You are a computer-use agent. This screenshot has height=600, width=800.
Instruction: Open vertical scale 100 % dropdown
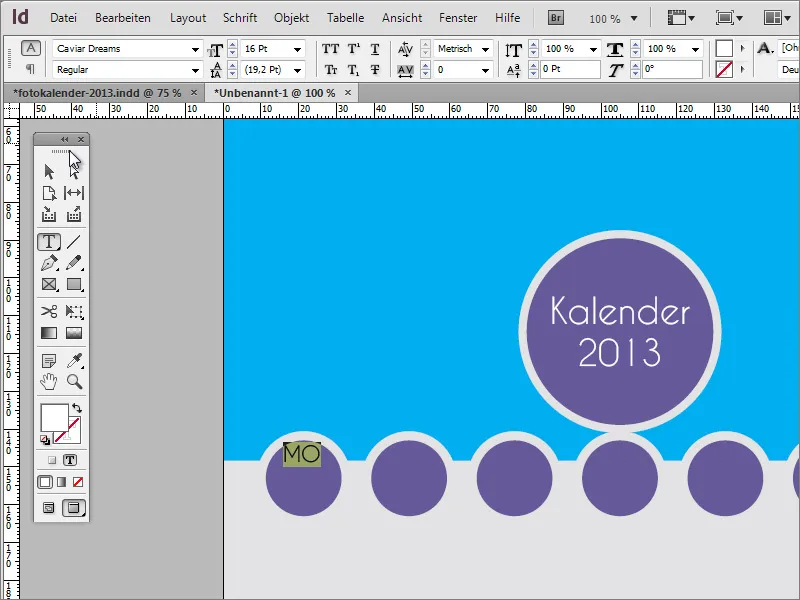(x=593, y=49)
